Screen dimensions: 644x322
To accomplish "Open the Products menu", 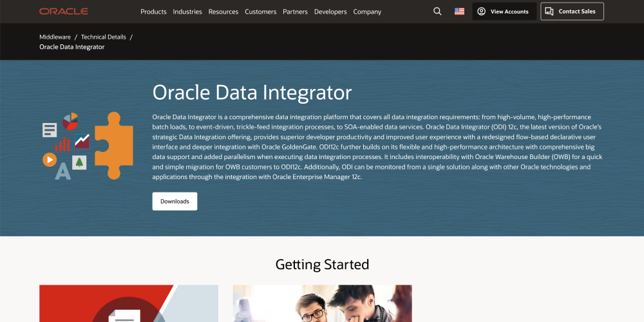I will [153, 12].
